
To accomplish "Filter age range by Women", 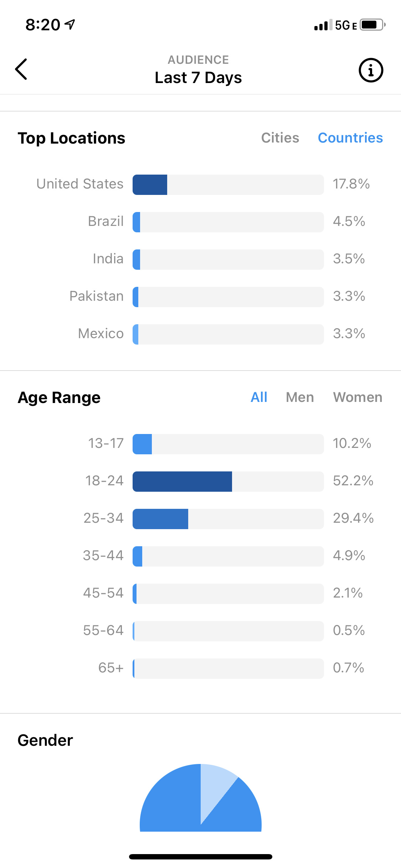I will pos(358,397).
